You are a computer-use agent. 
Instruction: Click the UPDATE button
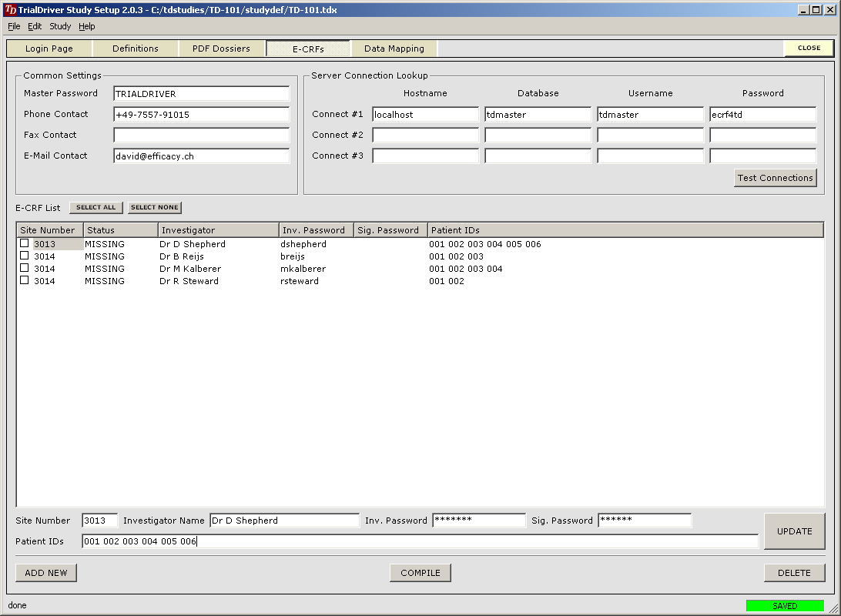(794, 531)
